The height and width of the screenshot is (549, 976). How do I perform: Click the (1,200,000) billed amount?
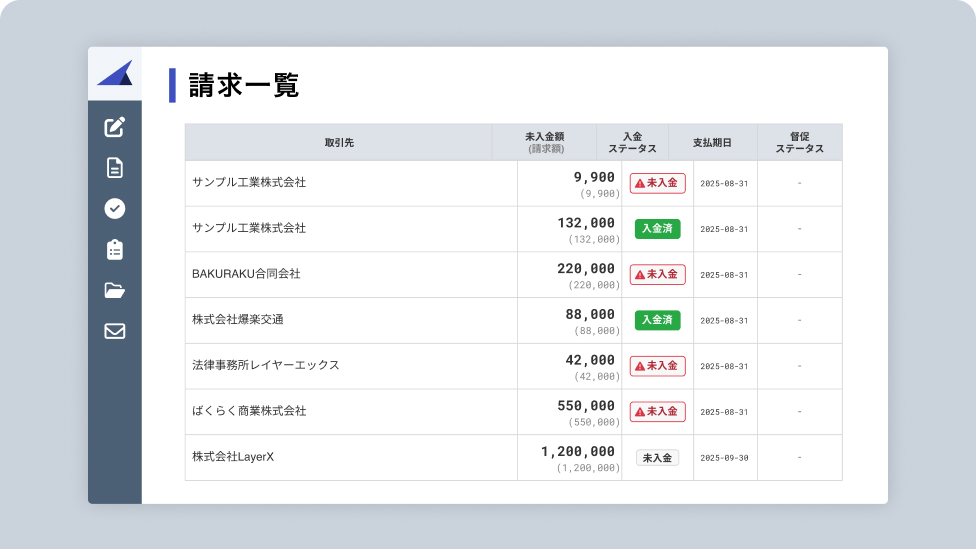(x=588, y=468)
